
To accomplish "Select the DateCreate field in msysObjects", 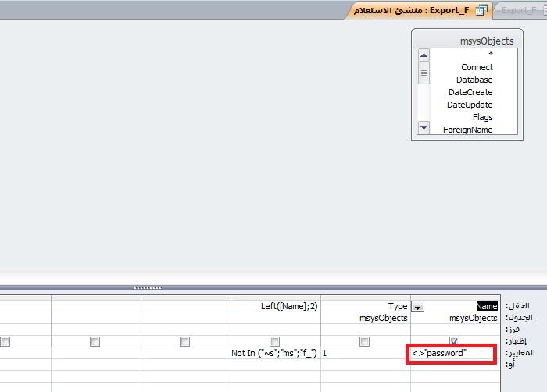I will coord(470,92).
